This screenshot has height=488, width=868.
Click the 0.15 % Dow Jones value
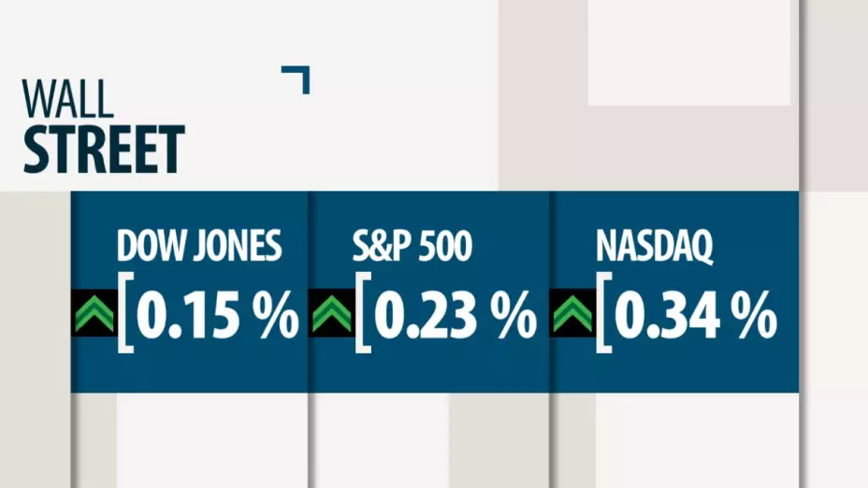(217, 315)
